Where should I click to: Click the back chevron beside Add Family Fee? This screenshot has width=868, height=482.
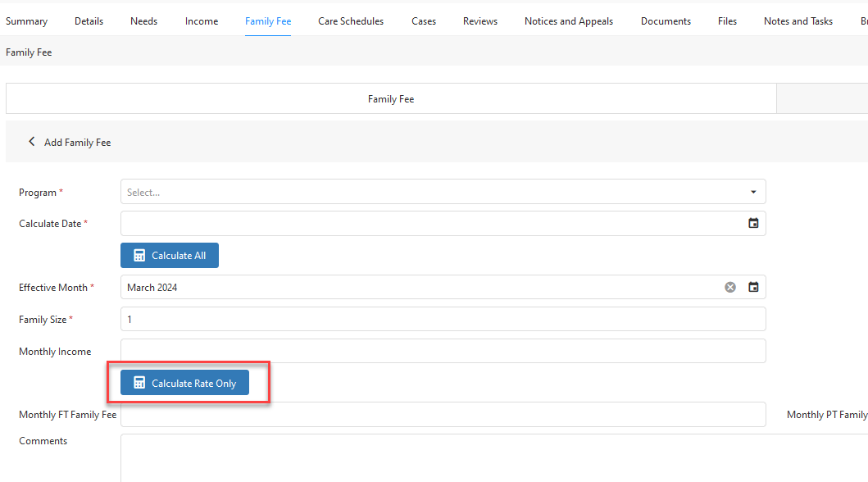31,142
